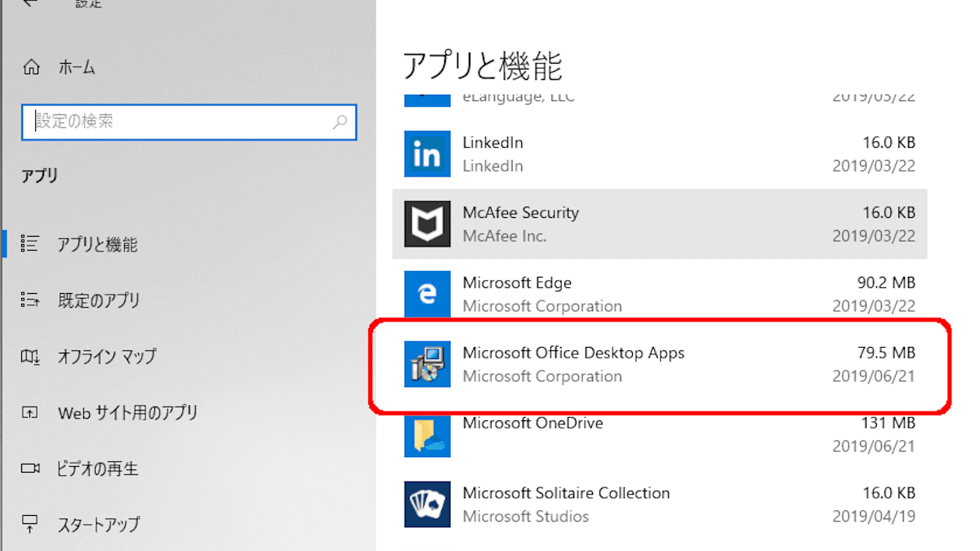Click the Microsoft Office Desktop Apps icon
The image size is (980, 551).
427,364
